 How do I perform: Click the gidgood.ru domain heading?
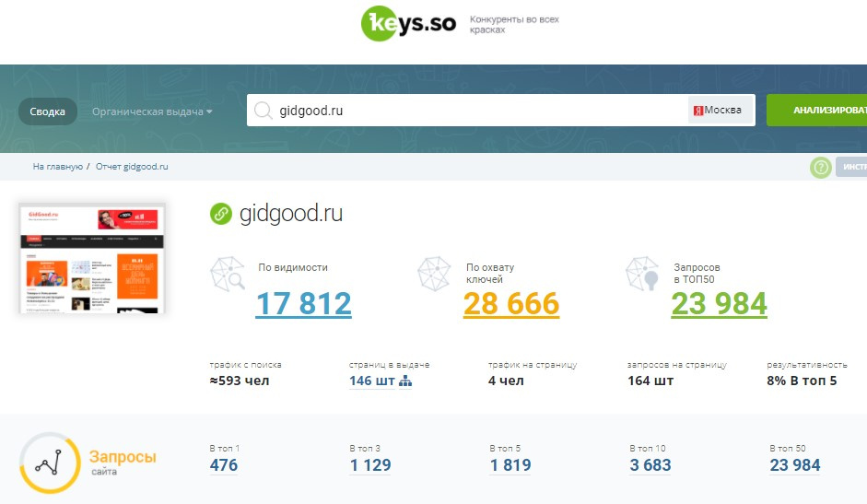tap(291, 214)
